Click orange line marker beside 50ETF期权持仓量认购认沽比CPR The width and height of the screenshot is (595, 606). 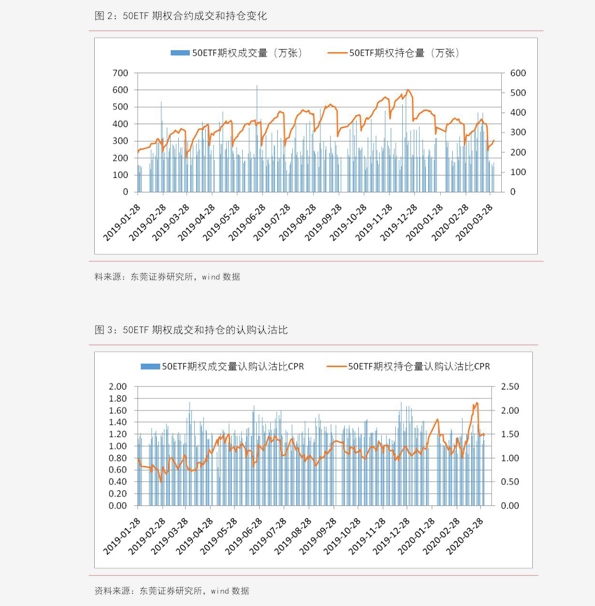[x=336, y=366]
